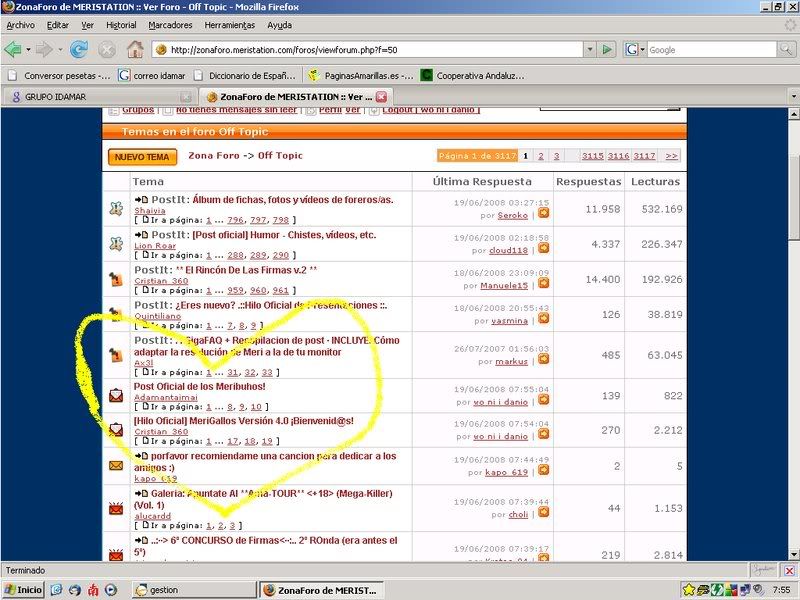Click envelope icon of porfavor recomiendame topic
800x600 pixels.
click(x=116, y=465)
